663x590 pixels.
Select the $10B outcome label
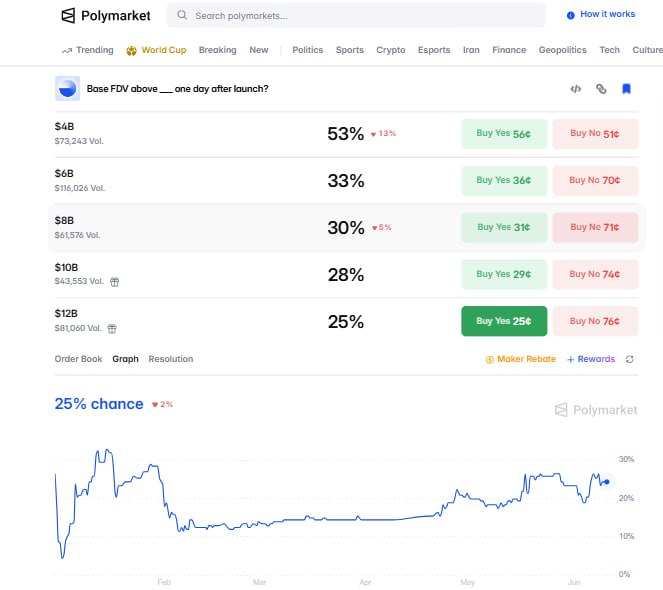click(x=66, y=267)
